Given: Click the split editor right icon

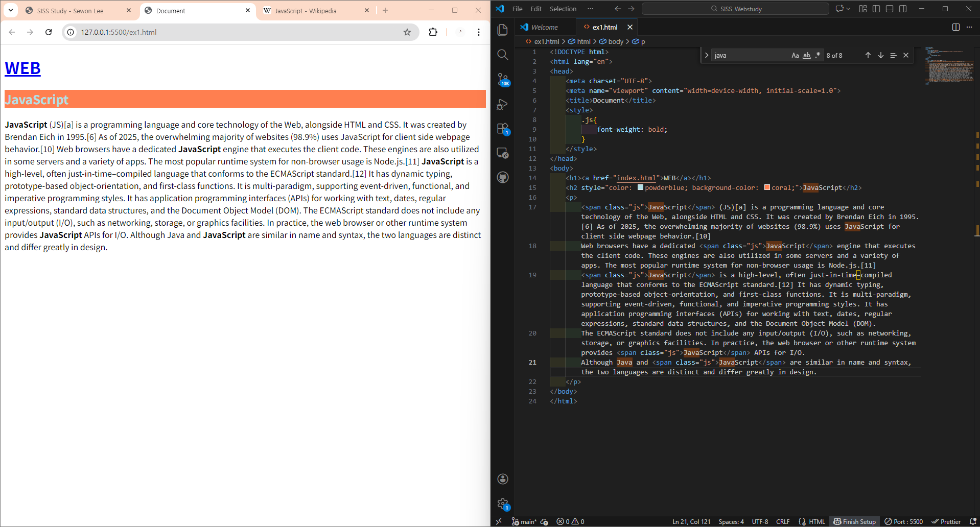Looking at the screenshot, I should 955,27.
